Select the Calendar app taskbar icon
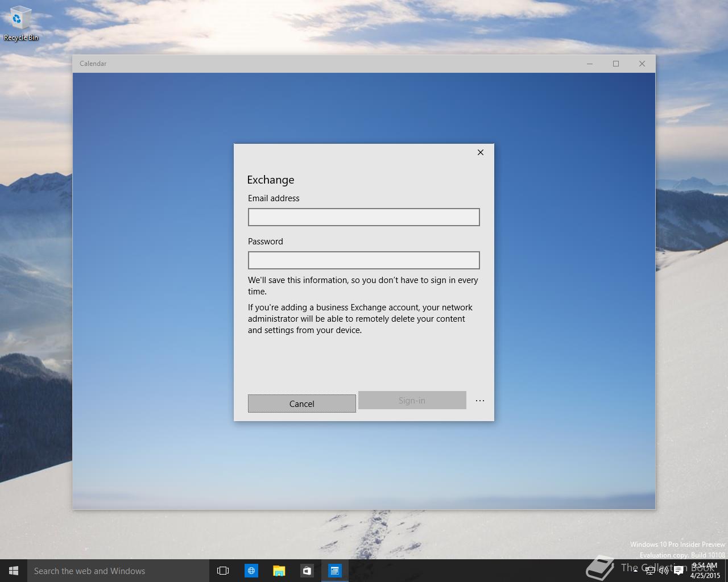This screenshot has width=728, height=582. (334, 571)
